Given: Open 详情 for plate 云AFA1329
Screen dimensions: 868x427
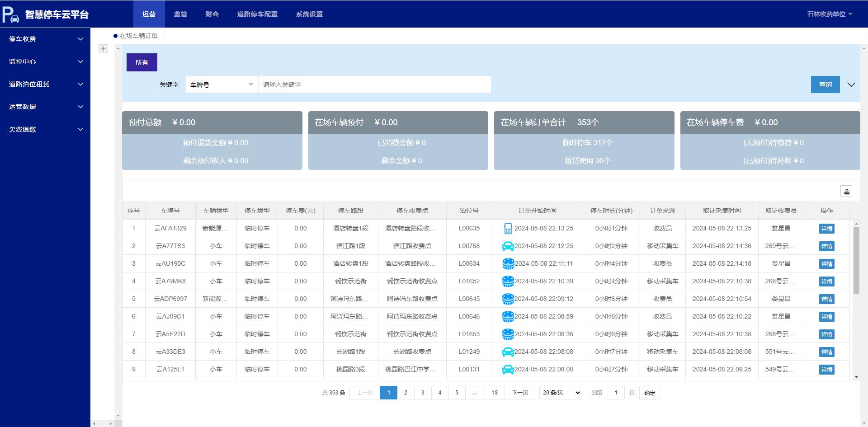Looking at the screenshot, I should click(827, 229).
